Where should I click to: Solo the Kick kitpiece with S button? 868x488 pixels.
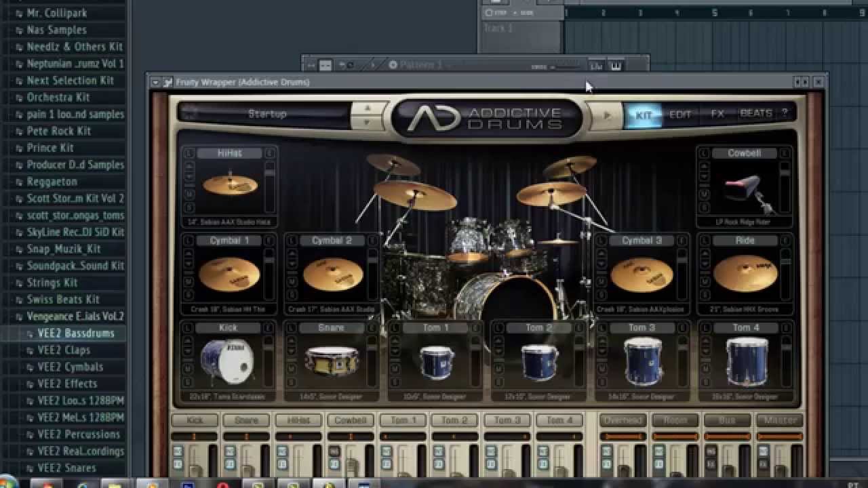pyautogui.click(x=189, y=381)
